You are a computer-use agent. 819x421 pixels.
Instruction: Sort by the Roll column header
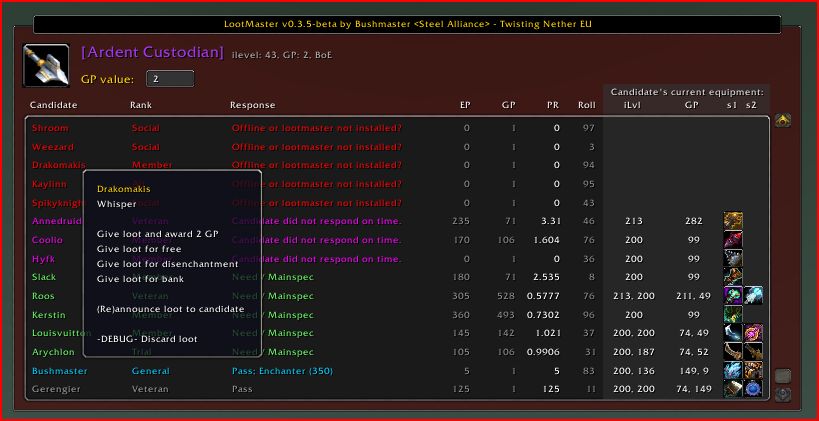[x=586, y=105]
